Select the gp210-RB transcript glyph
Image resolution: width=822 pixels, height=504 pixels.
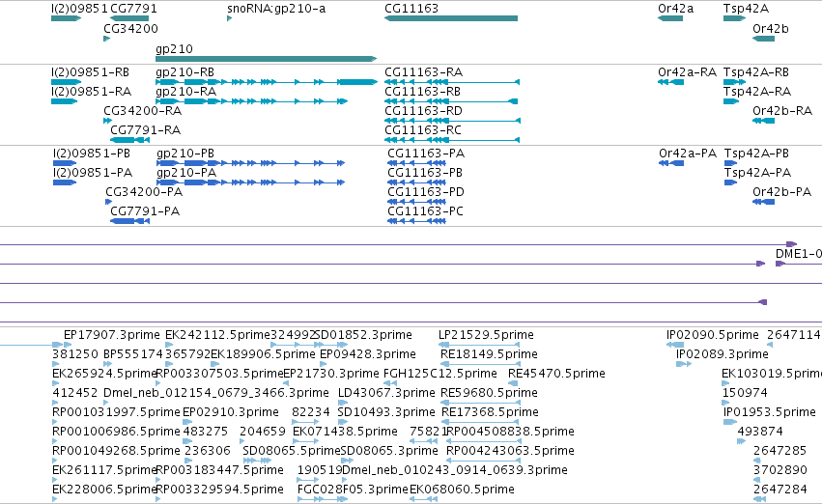[267, 82]
